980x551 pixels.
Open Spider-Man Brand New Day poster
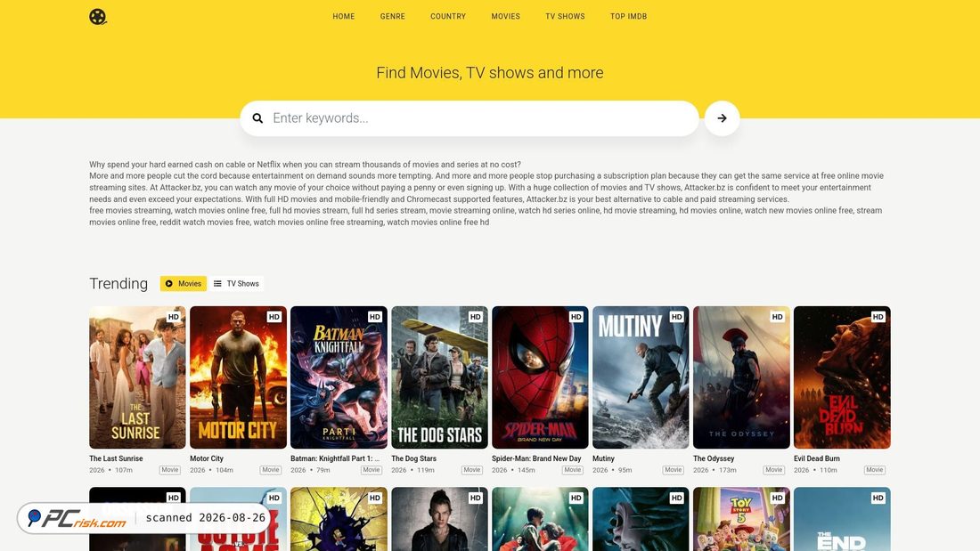click(540, 377)
